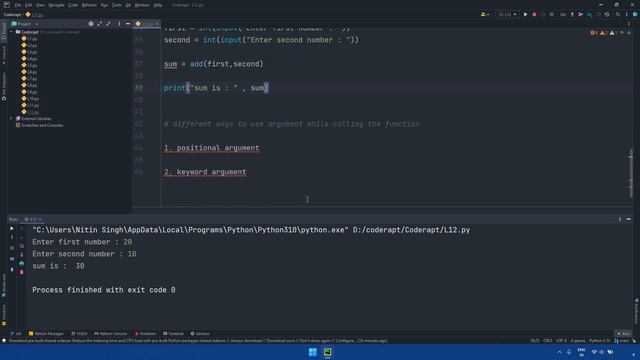
Task: Jump to previous highlighted error arrow
Action: [x=622, y=33]
